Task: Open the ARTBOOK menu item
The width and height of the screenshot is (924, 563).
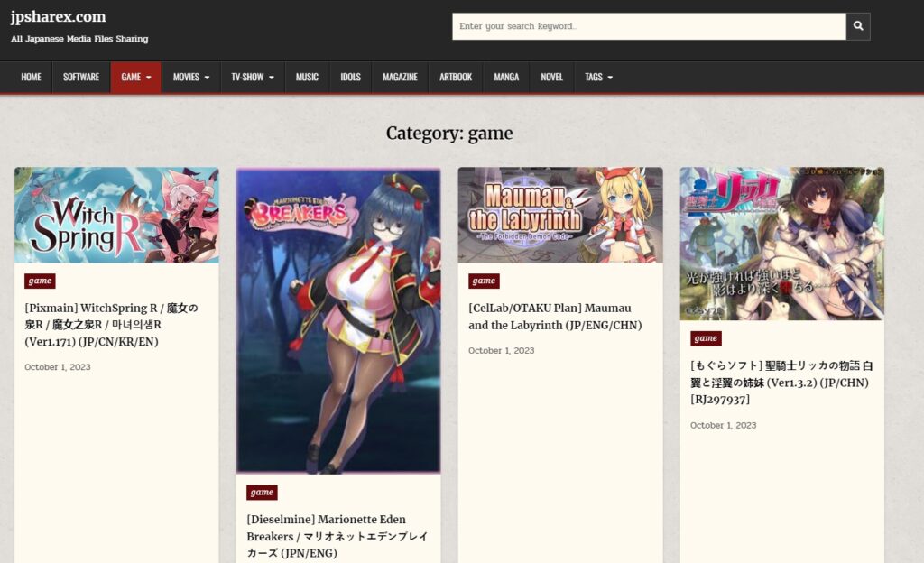Action: coord(456,78)
